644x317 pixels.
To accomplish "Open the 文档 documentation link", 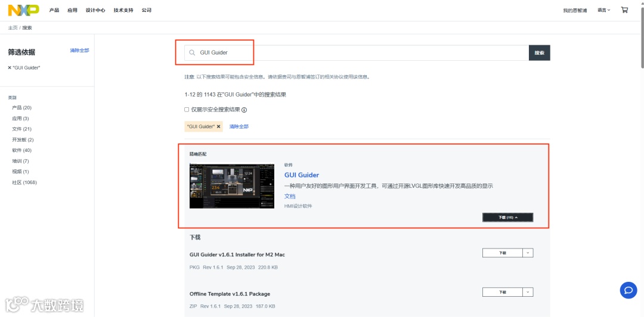I will [290, 196].
